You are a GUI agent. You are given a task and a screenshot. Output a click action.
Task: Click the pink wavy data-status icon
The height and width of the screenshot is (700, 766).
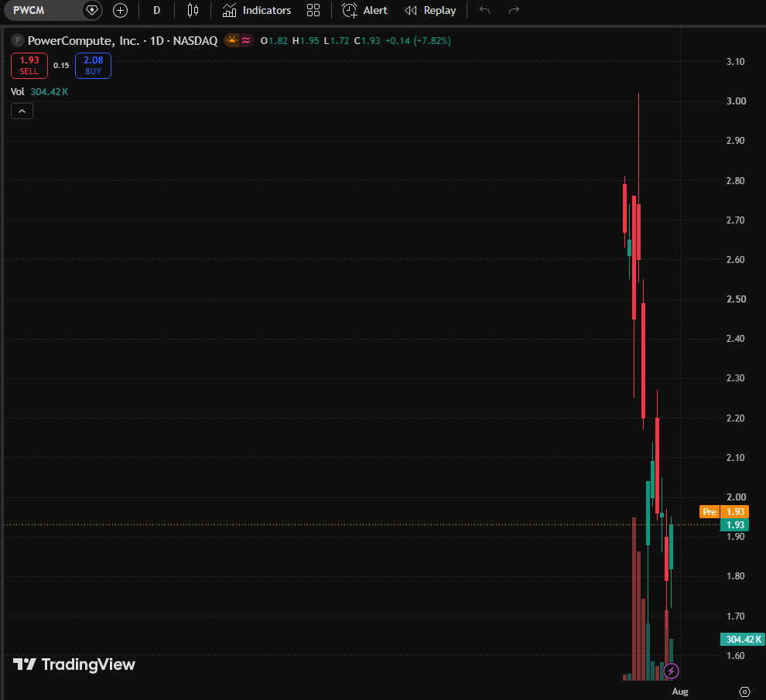point(246,40)
